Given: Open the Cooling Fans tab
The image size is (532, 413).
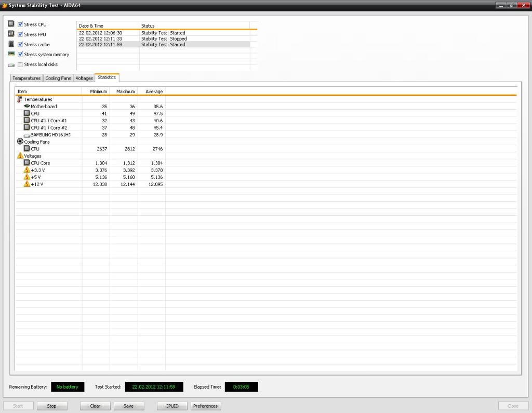Looking at the screenshot, I should coord(58,78).
